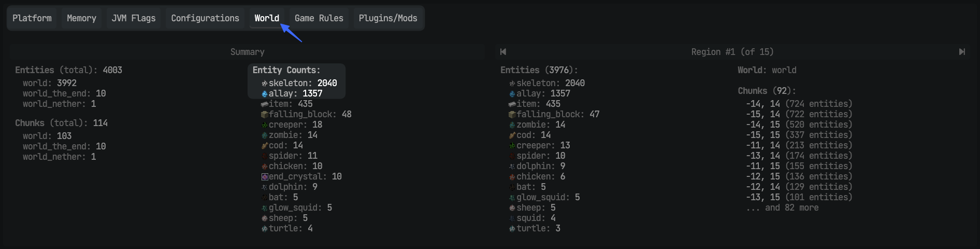Switch to the Memory tab

[82, 18]
